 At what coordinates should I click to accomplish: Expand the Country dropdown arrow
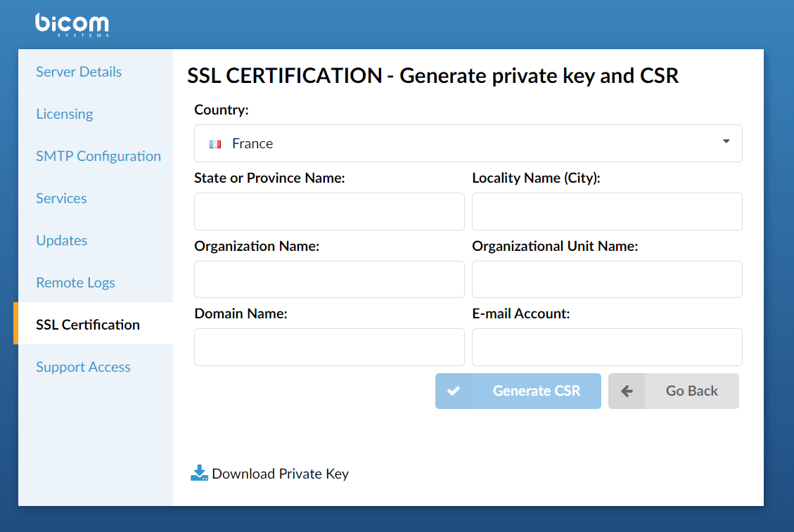(x=726, y=141)
